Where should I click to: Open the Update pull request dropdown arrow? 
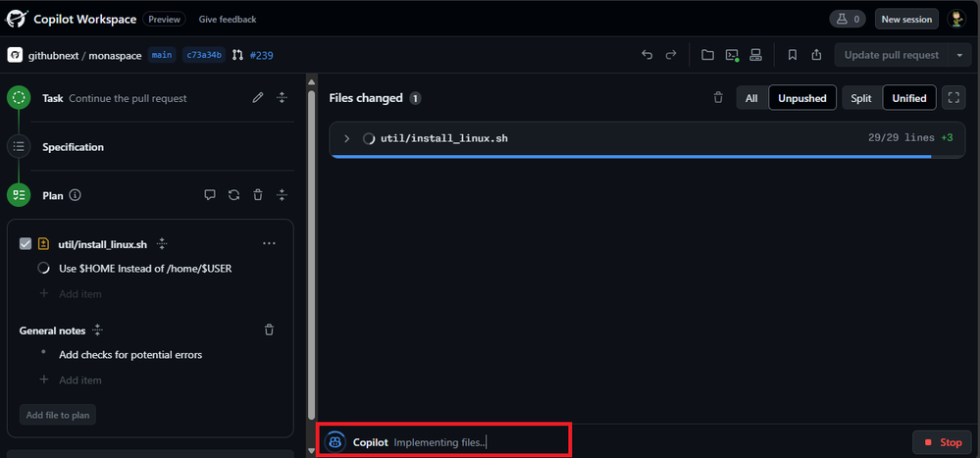(x=959, y=55)
